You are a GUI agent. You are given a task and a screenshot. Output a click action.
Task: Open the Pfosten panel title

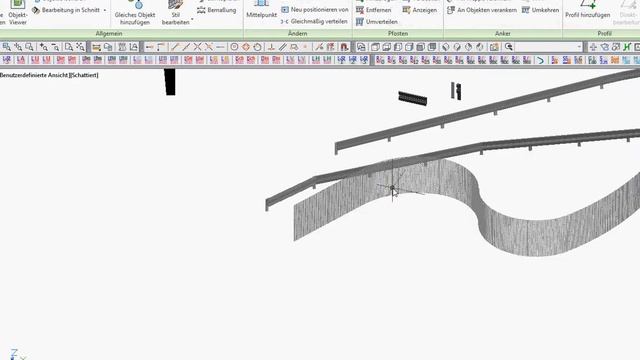[398, 33]
